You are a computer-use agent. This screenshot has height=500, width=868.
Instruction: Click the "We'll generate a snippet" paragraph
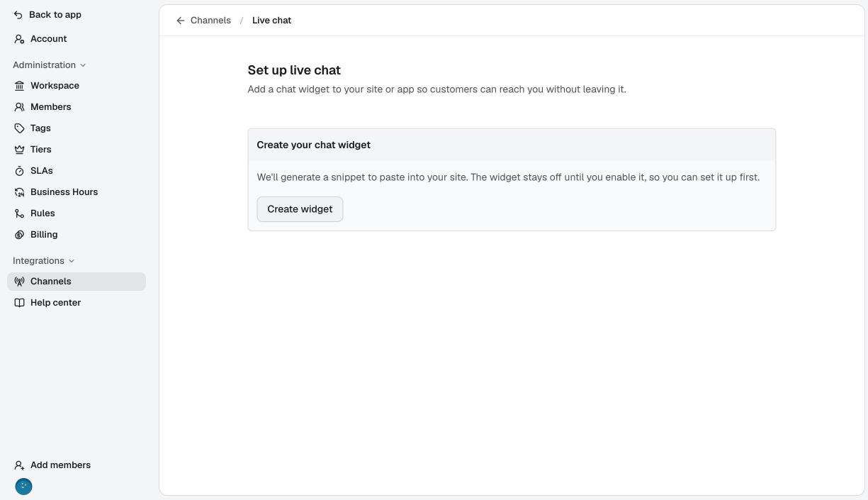point(508,177)
